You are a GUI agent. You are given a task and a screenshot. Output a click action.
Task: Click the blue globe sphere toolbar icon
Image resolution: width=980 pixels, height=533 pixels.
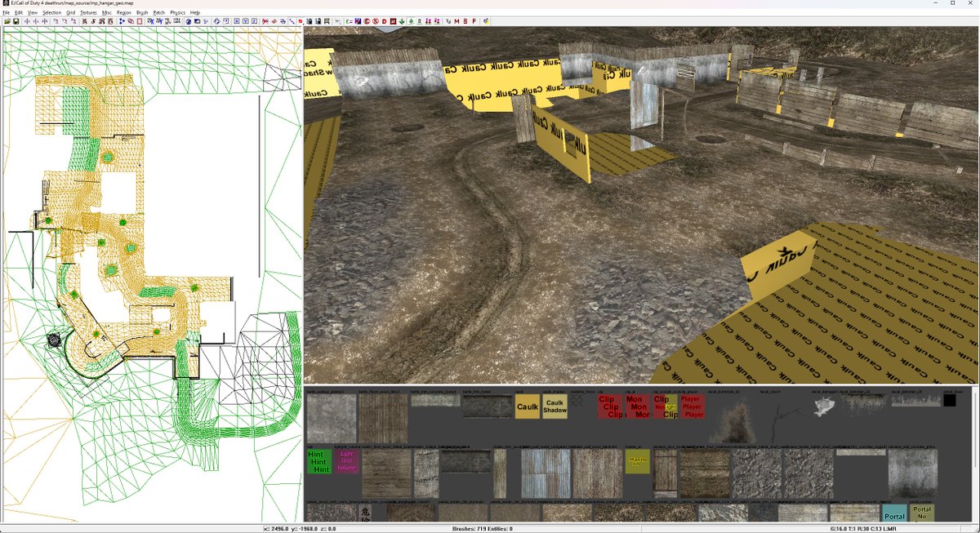189,21
